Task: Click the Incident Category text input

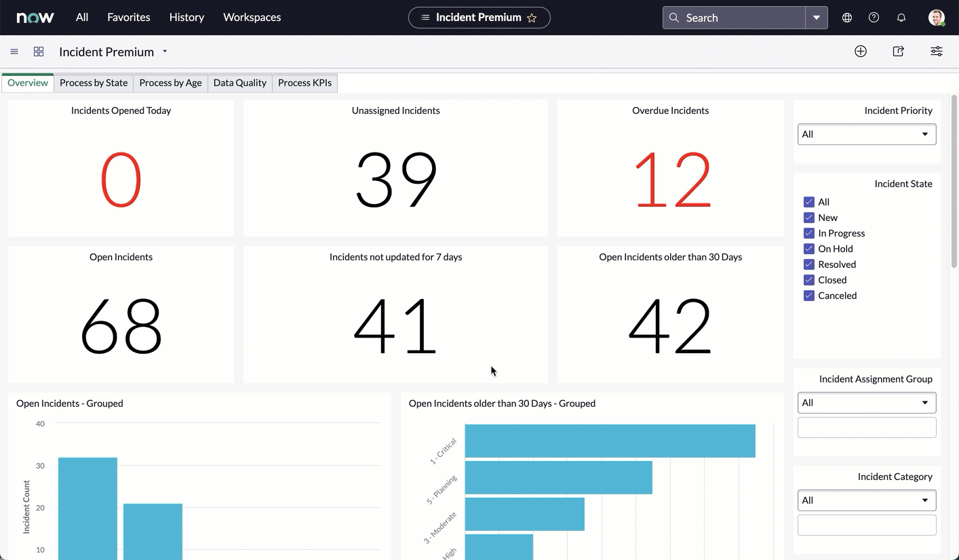Action: point(867,525)
